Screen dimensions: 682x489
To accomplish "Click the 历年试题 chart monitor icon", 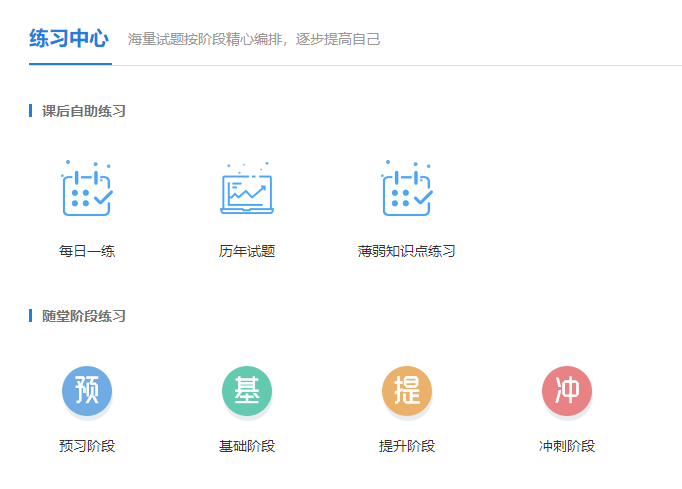I will coord(247,190).
